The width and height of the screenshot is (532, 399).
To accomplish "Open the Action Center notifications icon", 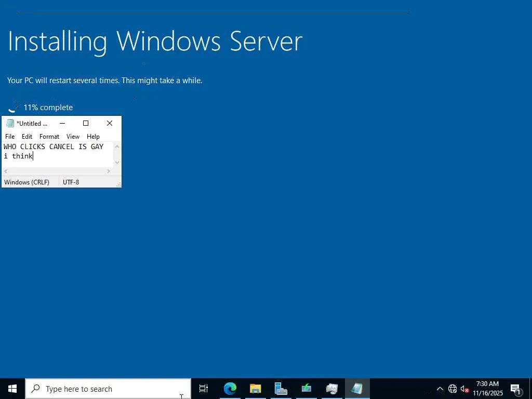I will [516, 389].
